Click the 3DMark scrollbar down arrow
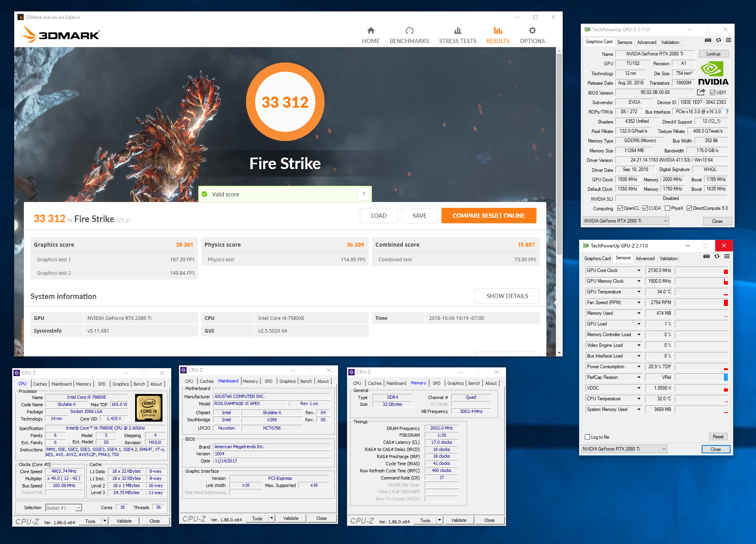756x544 pixels. pyautogui.click(x=559, y=353)
